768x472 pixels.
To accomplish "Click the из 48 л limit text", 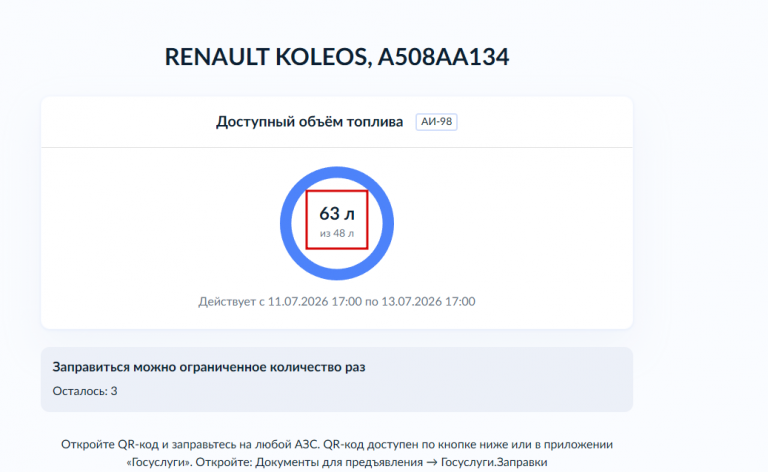I will [x=337, y=234].
